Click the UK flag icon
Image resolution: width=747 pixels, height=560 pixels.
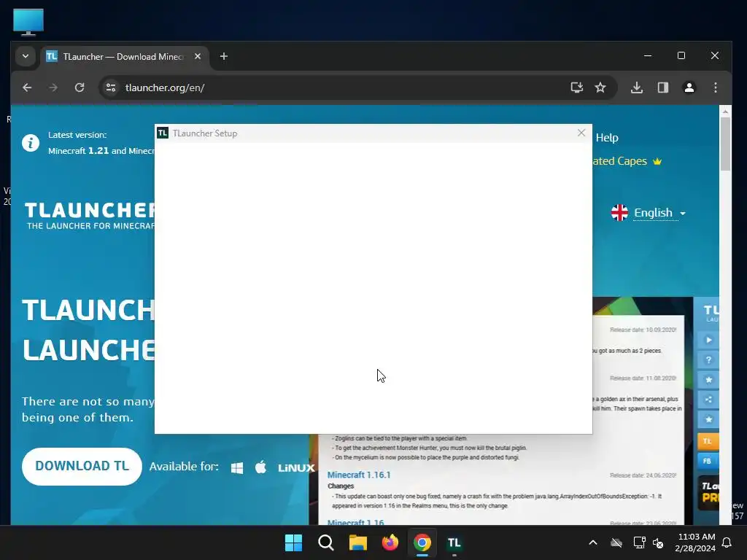(619, 212)
